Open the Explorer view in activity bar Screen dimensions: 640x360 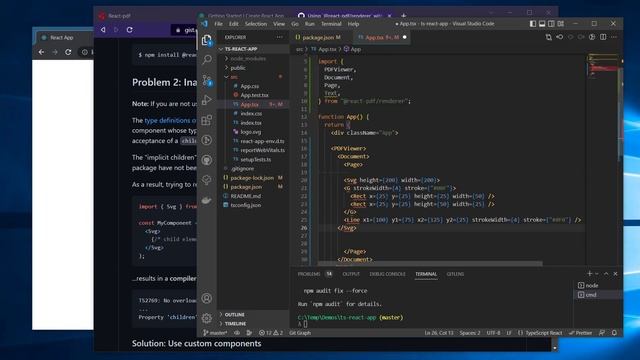207,40
